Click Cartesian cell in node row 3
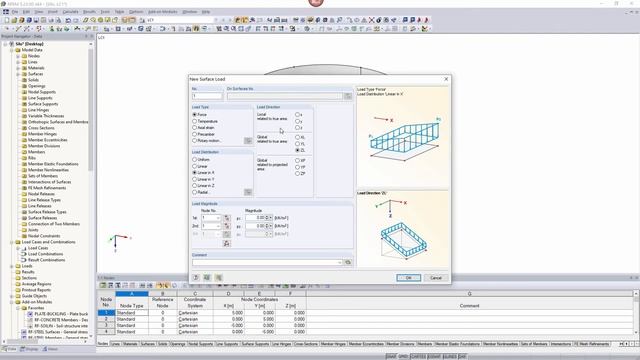 (194, 325)
